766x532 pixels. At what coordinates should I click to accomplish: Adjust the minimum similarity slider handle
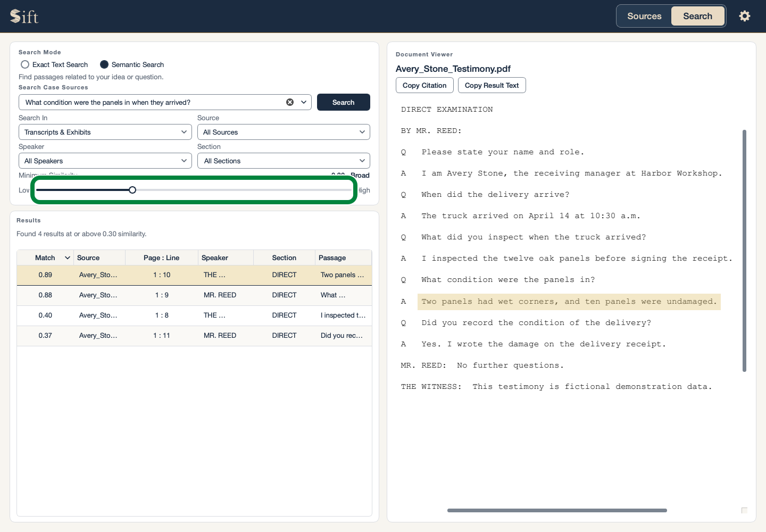(132, 190)
